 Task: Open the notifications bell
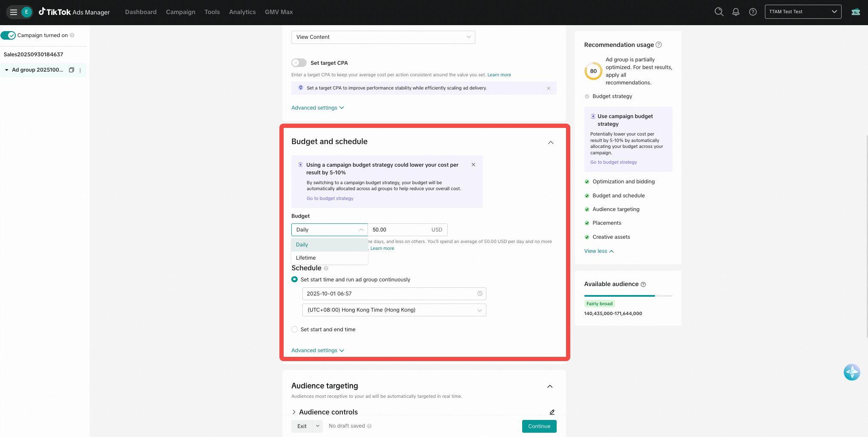point(736,12)
